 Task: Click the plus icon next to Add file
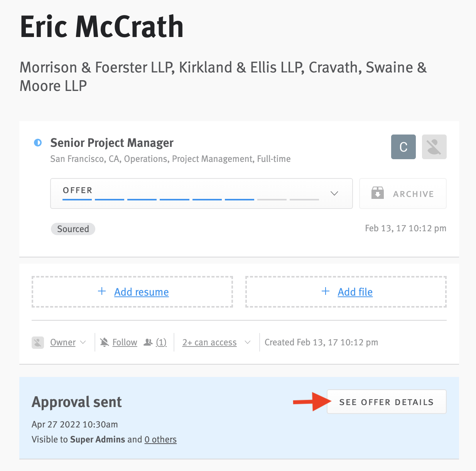326,291
